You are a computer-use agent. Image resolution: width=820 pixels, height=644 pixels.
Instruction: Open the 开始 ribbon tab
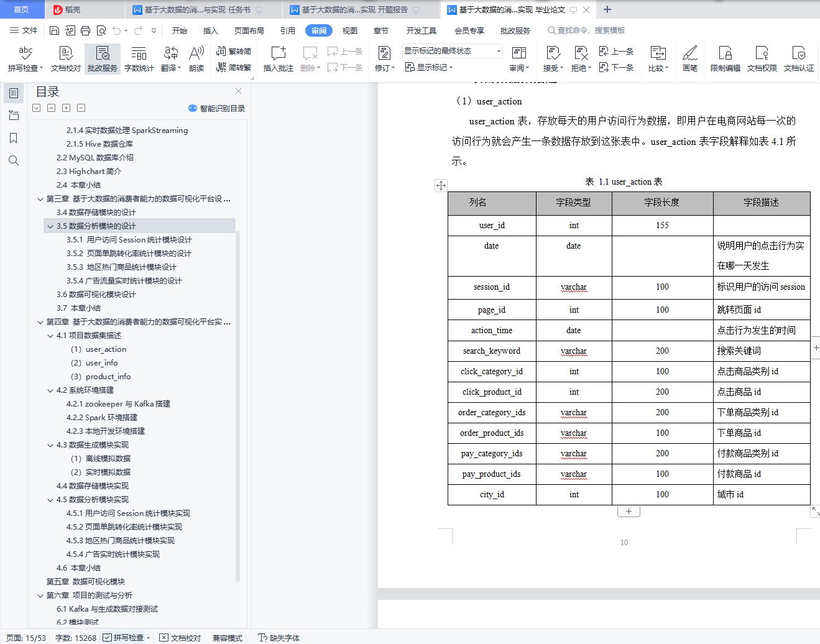[x=180, y=30]
